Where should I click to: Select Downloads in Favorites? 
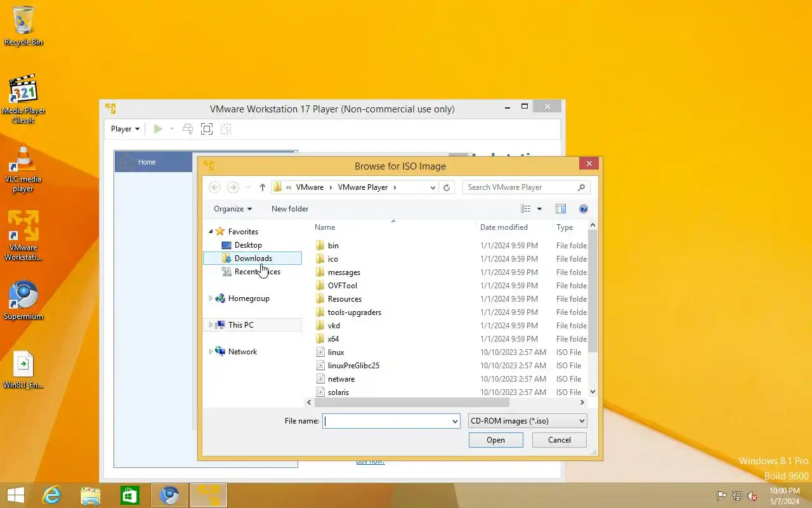point(252,258)
